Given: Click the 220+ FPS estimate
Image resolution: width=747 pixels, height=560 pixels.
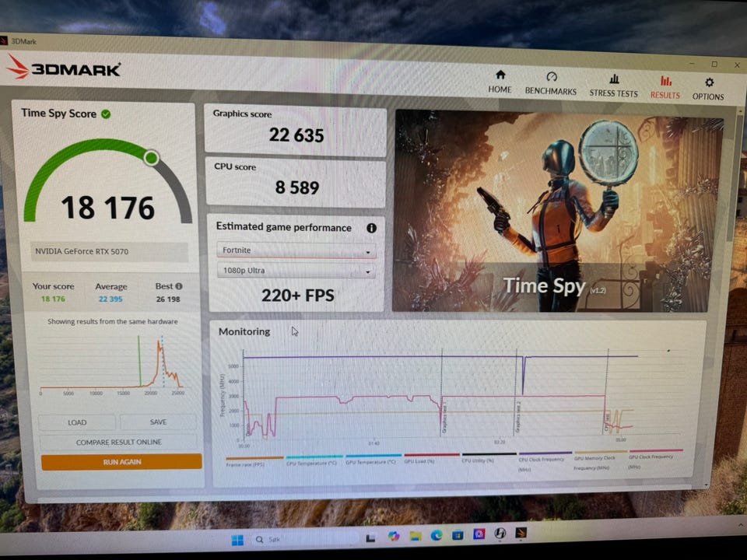Looking at the screenshot, I should 298,296.
